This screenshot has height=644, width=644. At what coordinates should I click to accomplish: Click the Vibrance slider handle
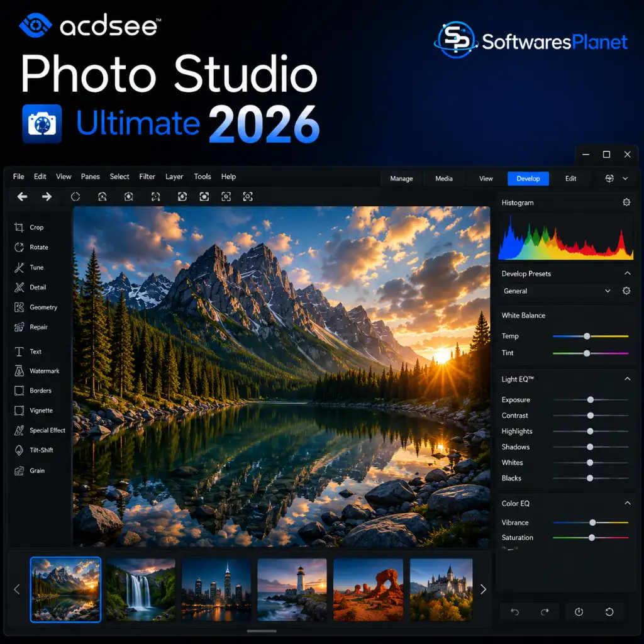592,523
